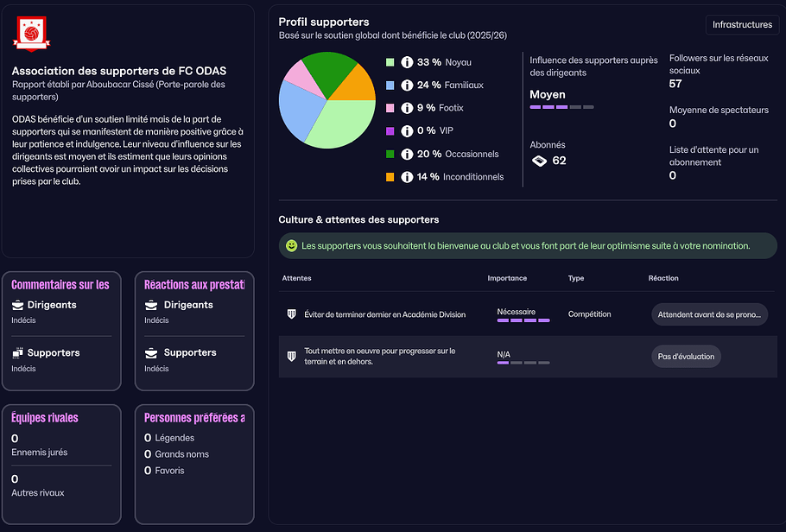Click the info icon next to Familiaux
This screenshot has height=532, width=786.
point(407,85)
